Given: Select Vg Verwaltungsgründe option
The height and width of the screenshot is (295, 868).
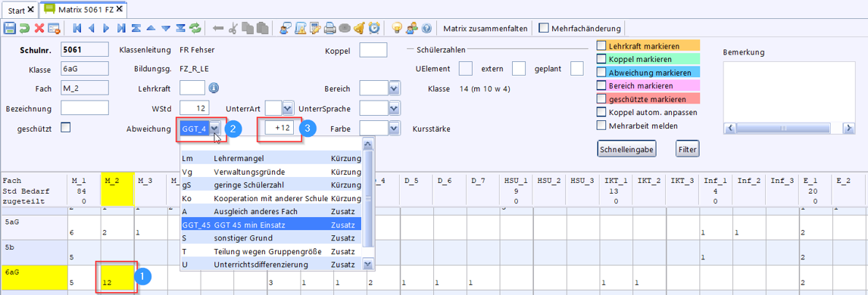Looking at the screenshot, I should pos(271,172).
